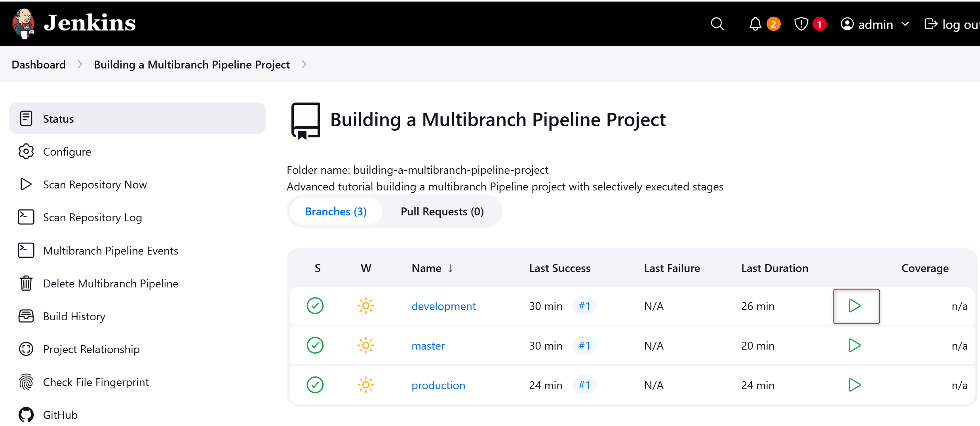
Task: Open the production branch link
Action: (438, 385)
